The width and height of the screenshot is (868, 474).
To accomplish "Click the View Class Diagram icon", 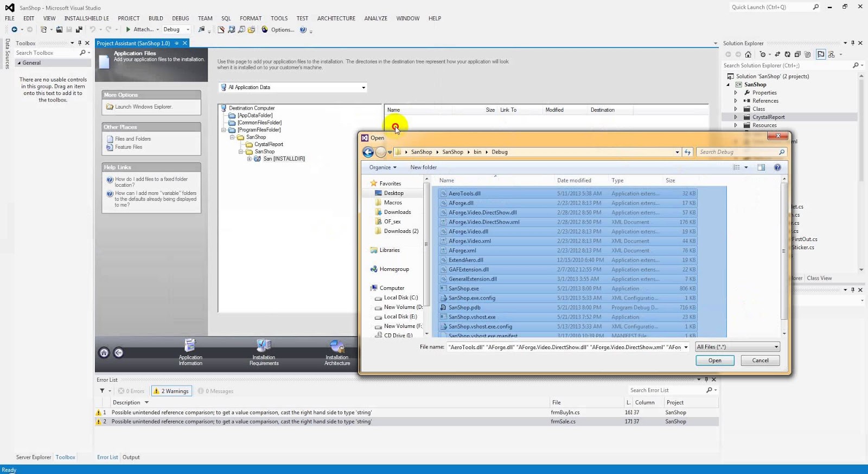I will tap(831, 54).
